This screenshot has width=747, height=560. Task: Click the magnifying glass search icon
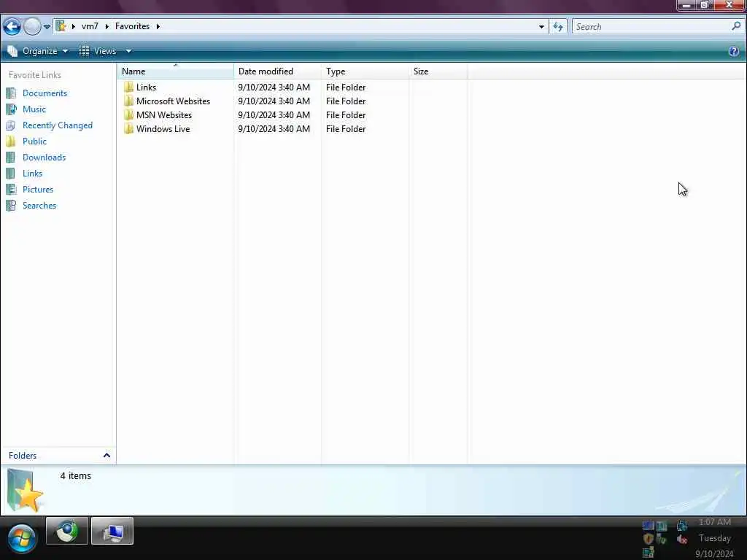click(736, 26)
